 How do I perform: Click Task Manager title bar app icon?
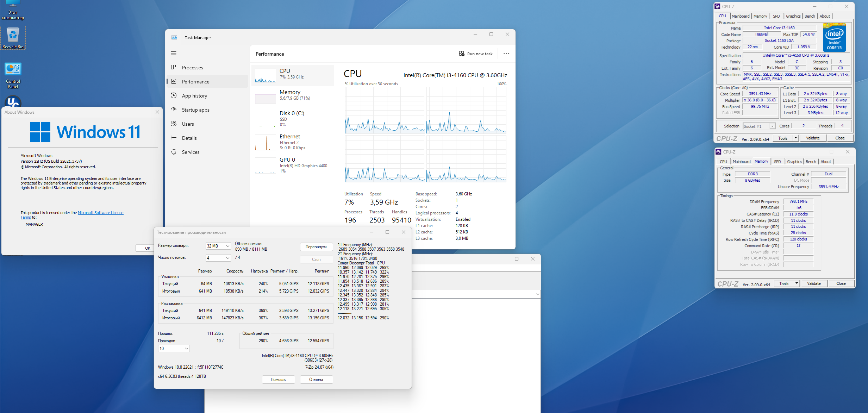pyautogui.click(x=174, y=38)
